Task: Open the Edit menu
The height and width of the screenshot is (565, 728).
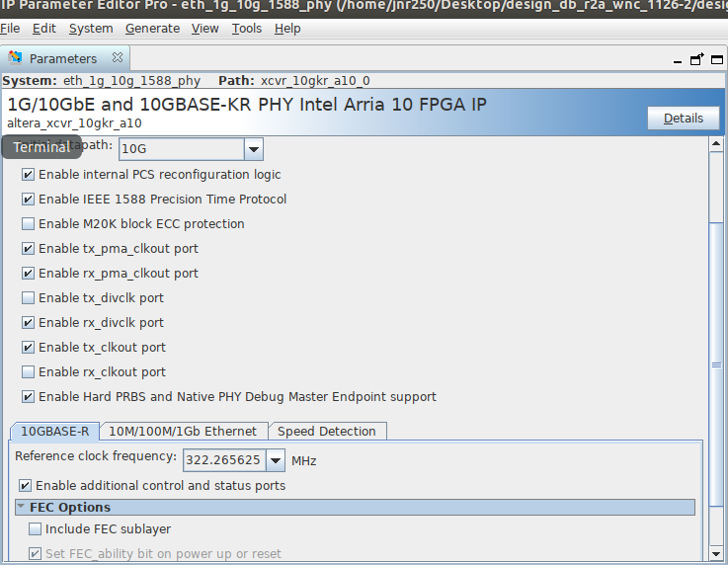Action: pyautogui.click(x=44, y=29)
